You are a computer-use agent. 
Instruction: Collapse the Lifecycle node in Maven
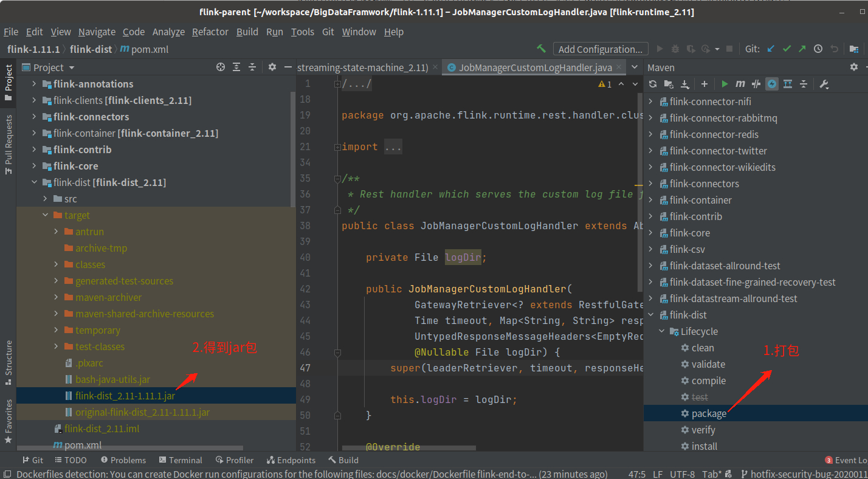662,331
